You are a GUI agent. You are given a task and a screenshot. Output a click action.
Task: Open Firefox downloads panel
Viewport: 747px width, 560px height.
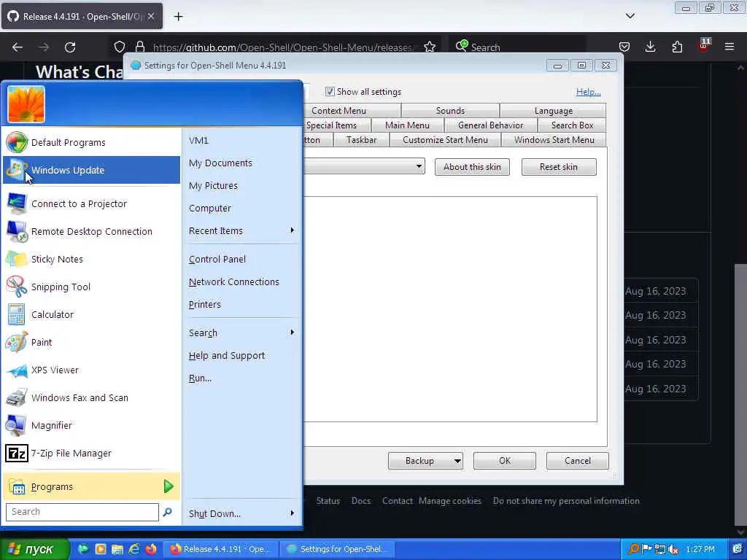(x=650, y=47)
